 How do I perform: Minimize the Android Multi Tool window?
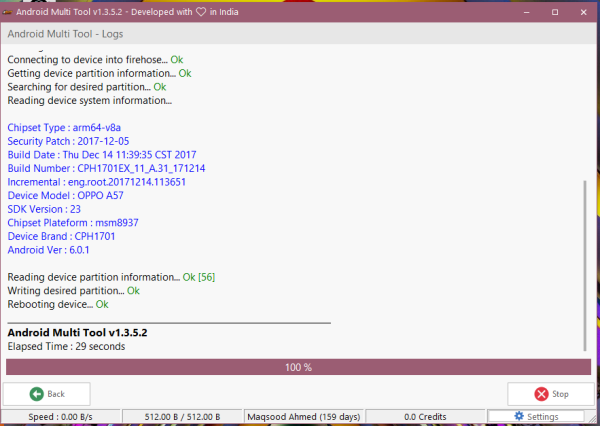click(x=527, y=12)
